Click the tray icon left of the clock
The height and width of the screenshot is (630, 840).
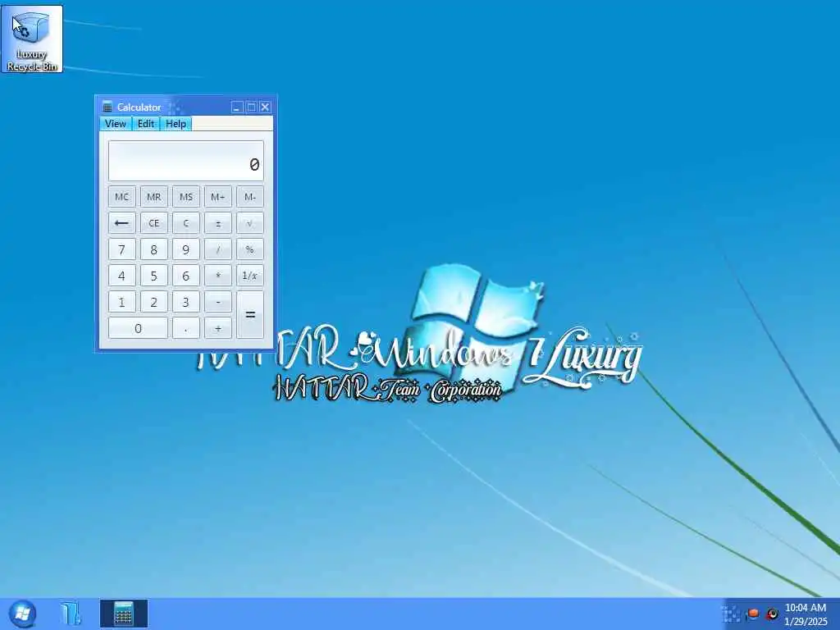tap(772, 614)
